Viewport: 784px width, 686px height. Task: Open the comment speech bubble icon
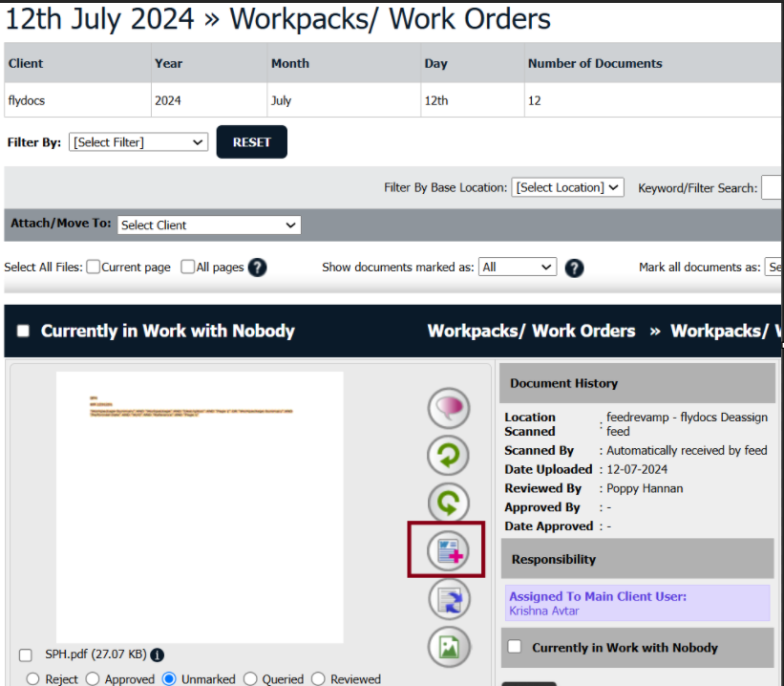pos(449,408)
